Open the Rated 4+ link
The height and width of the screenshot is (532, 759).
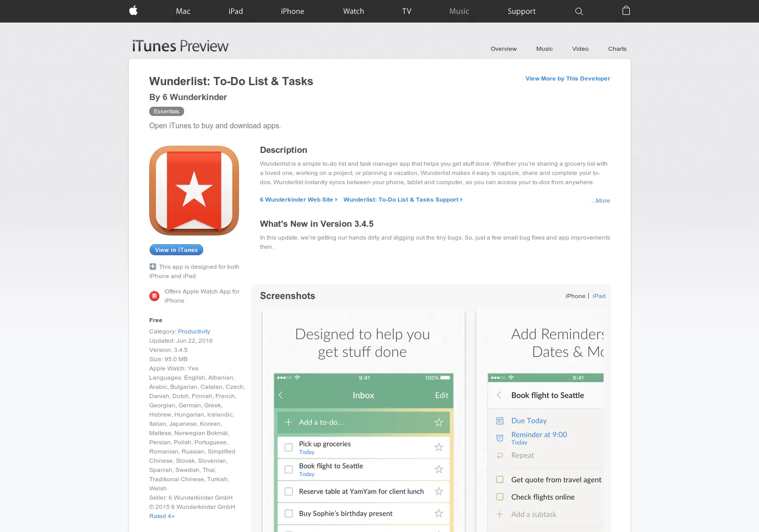tap(162, 516)
